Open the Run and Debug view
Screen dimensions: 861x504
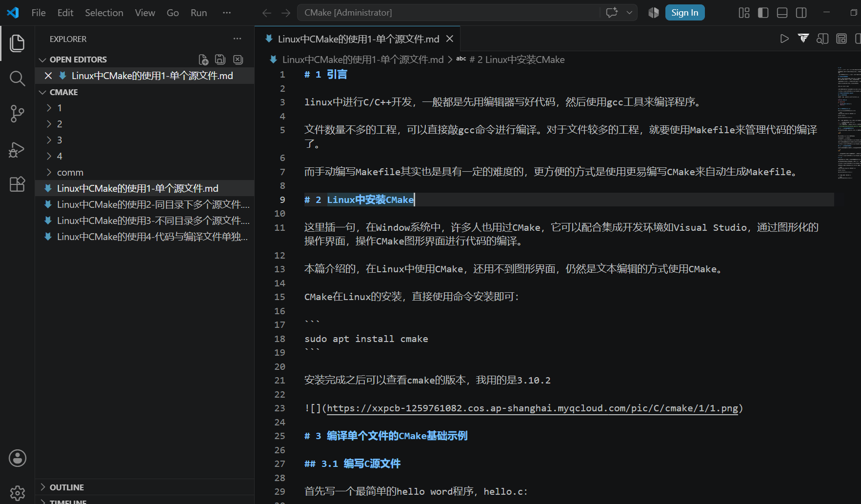click(17, 149)
